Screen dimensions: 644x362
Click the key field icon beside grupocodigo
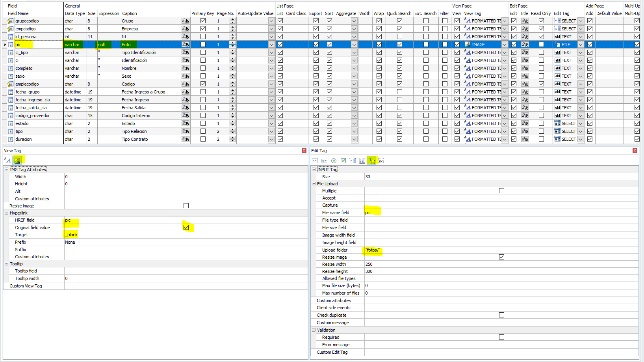pyautogui.click(x=11, y=21)
